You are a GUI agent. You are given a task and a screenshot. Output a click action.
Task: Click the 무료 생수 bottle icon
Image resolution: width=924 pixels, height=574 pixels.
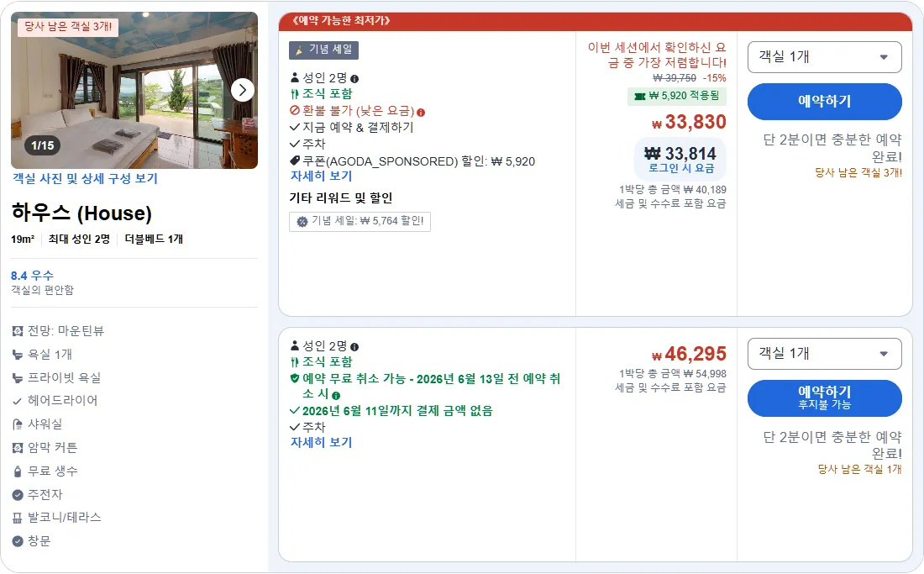point(18,471)
